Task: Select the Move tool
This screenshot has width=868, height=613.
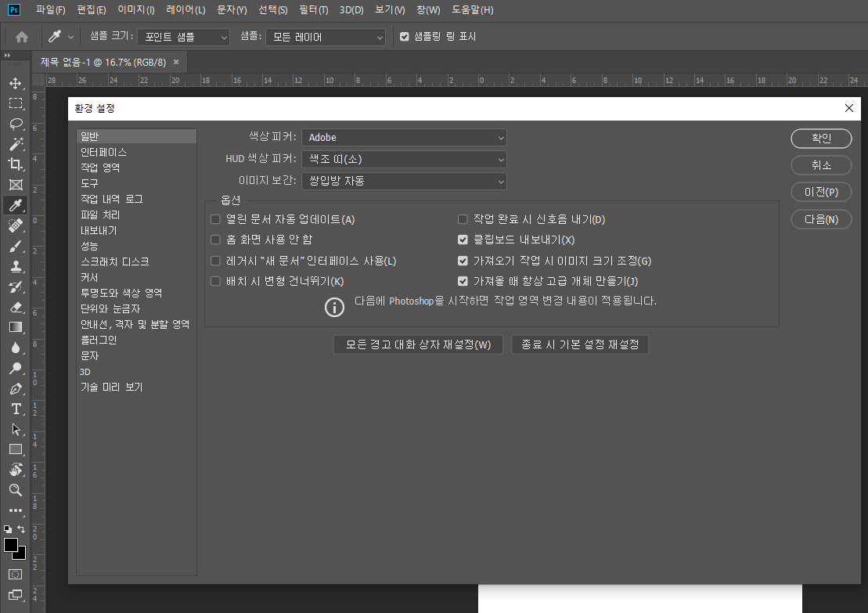Action: pyautogui.click(x=16, y=83)
